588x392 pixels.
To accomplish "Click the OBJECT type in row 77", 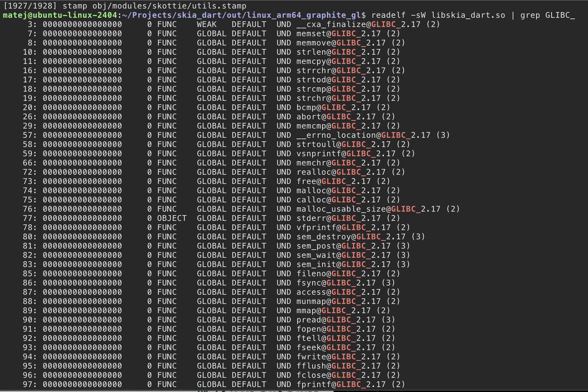I will point(172,218).
